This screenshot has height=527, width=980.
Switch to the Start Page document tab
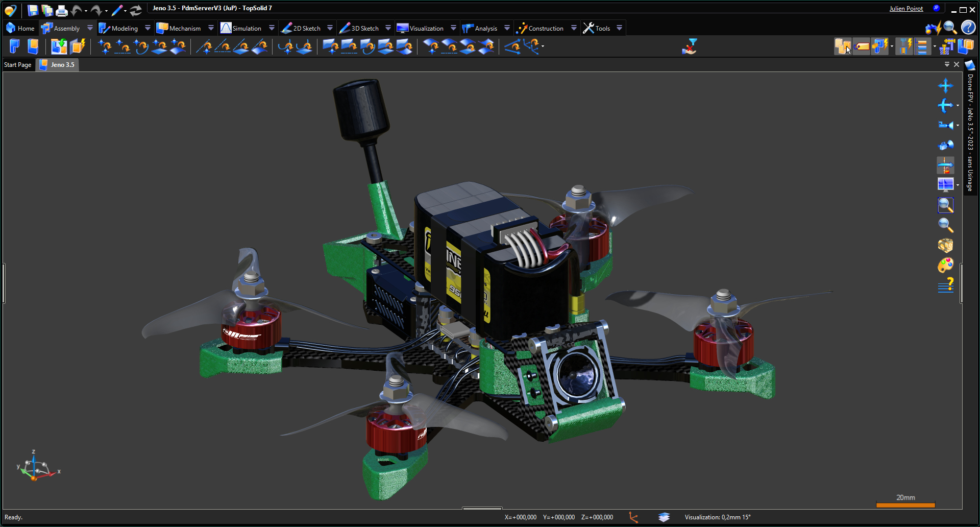coord(18,65)
